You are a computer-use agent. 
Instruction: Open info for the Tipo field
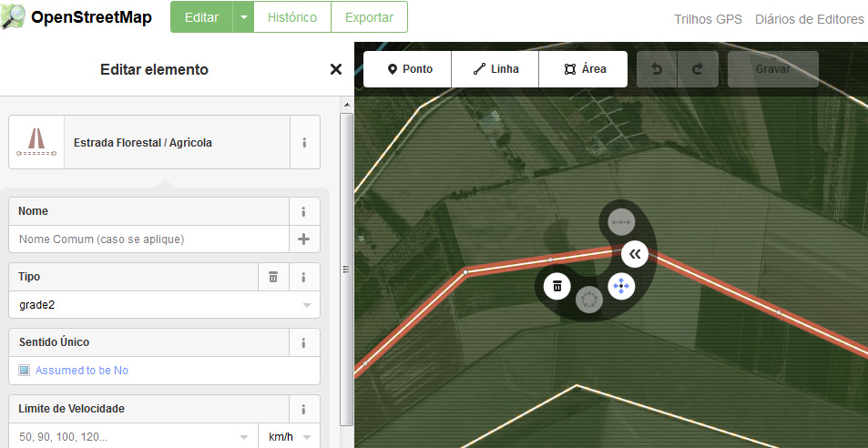(304, 277)
